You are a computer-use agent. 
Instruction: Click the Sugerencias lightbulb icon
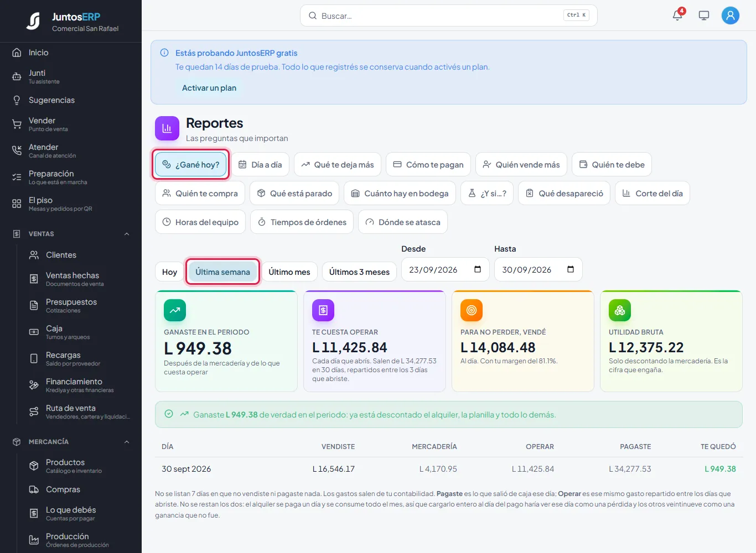tap(17, 100)
